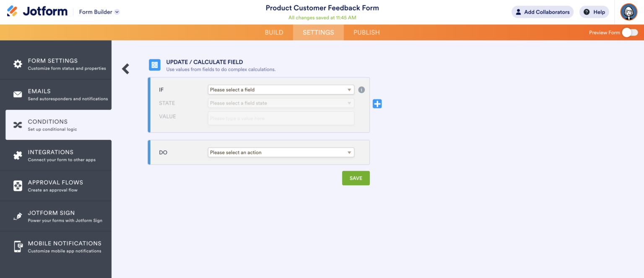Click the Conditions sidebar icon

click(x=18, y=125)
